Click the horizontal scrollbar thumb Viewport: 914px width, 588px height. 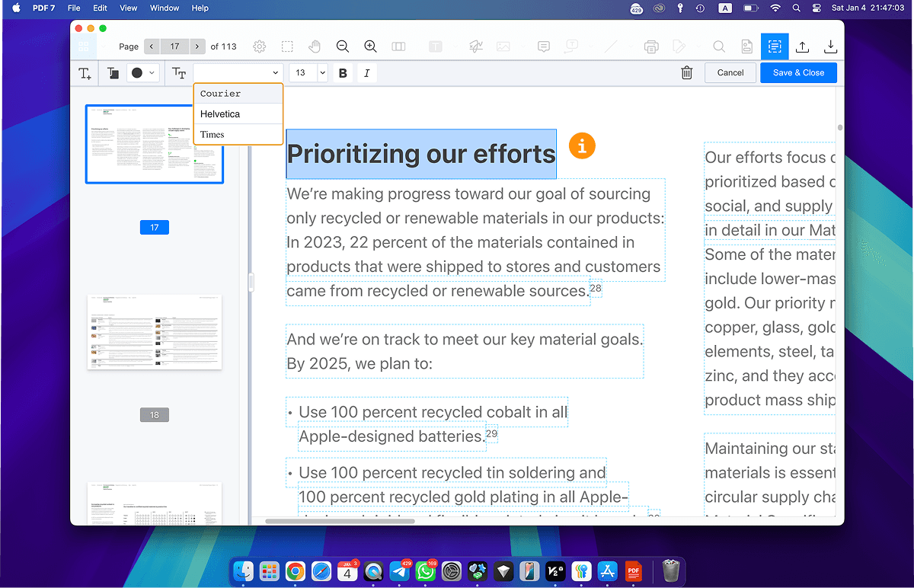pyautogui.click(x=340, y=521)
